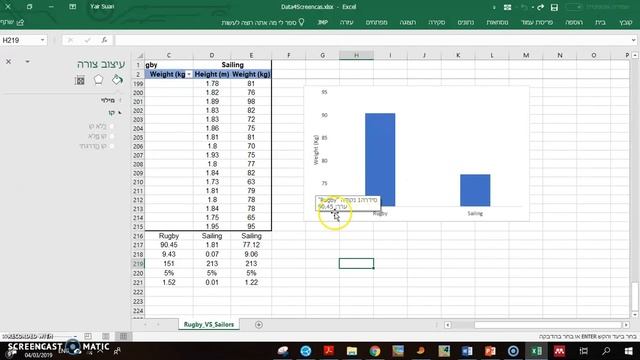Open Fill & Line paint bucket tab
640x360 pixels.
click(117, 80)
